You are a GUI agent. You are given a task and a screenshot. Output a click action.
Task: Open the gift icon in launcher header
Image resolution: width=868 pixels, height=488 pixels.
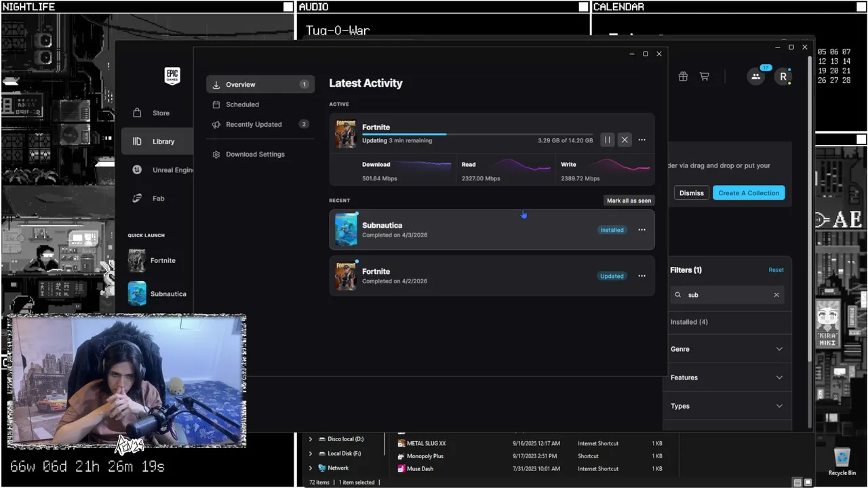click(x=683, y=77)
